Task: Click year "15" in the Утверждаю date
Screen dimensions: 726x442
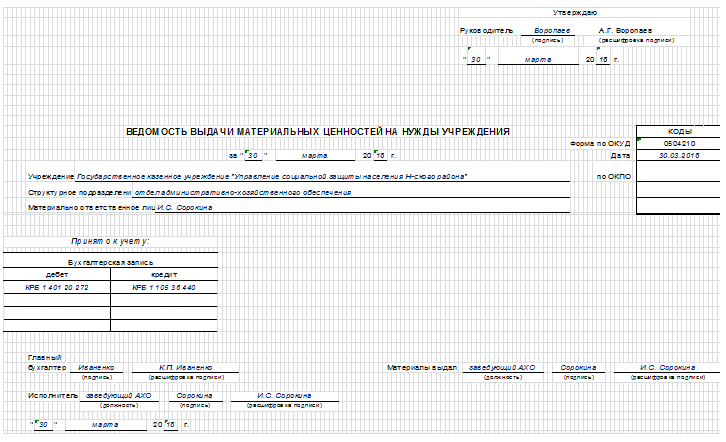Action: coord(603,60)
